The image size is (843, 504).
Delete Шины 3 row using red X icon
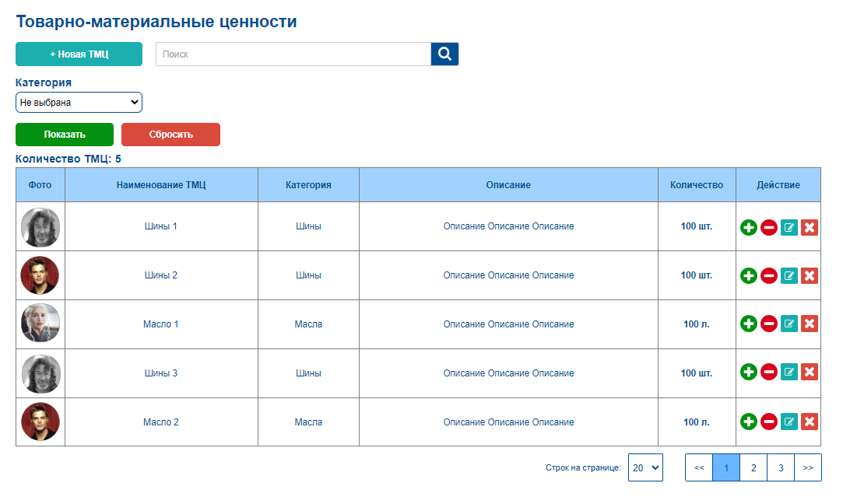click(x=809, y=372)
